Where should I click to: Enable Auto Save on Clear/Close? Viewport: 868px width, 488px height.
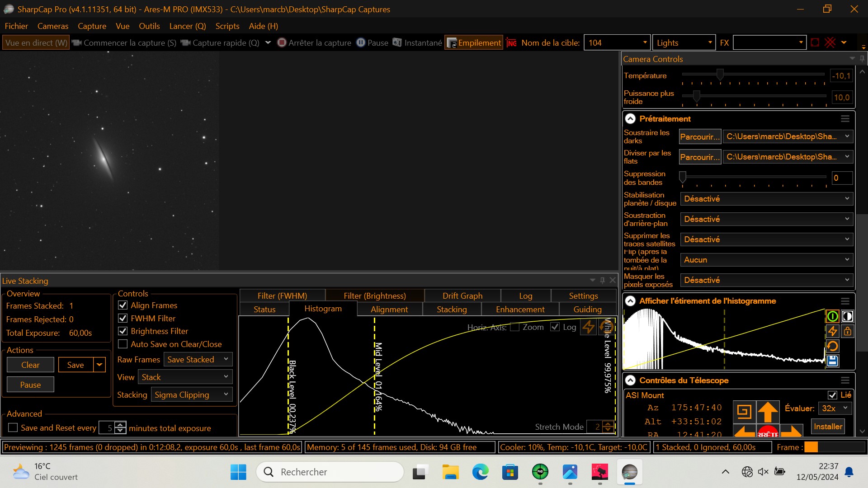point(123,344)
